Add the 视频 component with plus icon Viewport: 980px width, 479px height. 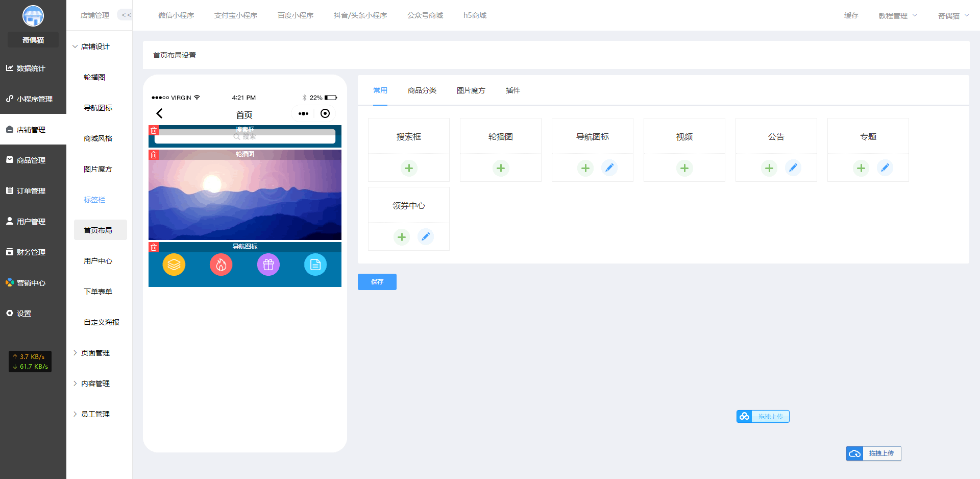point(684,168)
